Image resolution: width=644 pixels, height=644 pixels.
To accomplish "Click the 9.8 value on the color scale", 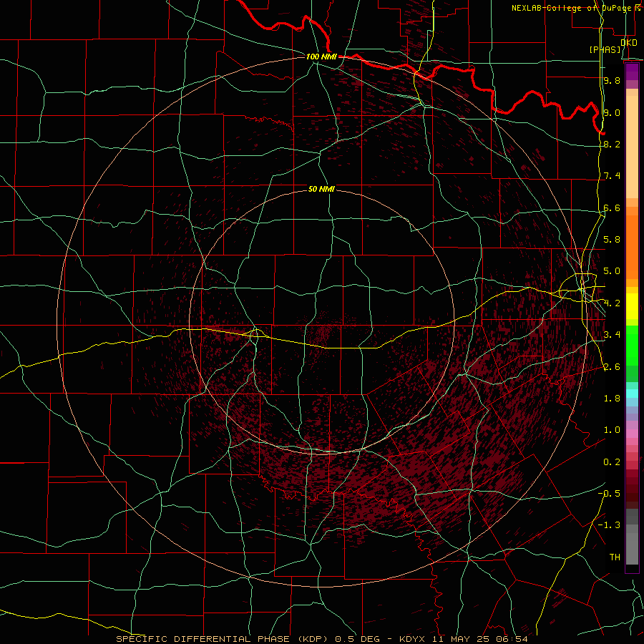I will [x=612, y=81].
